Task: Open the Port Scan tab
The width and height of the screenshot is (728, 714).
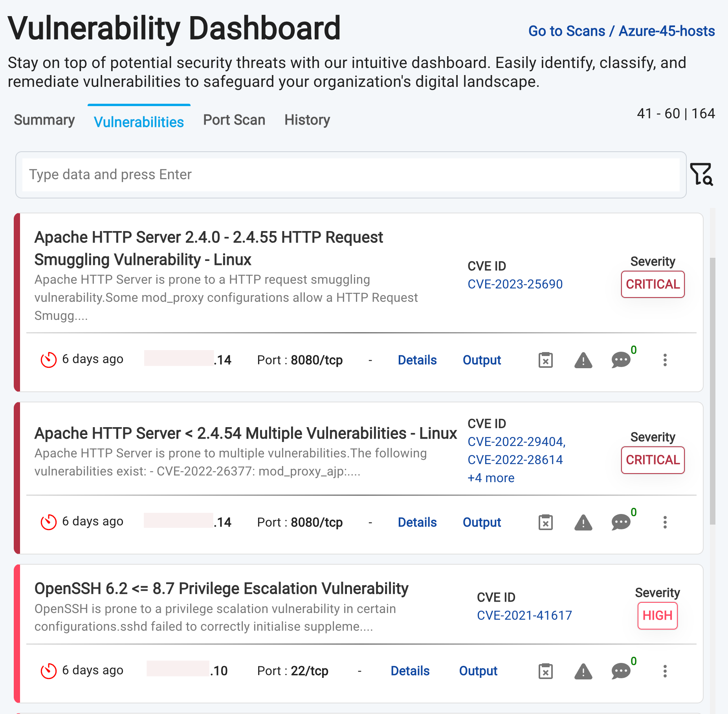Action: [x=234, y=120]
